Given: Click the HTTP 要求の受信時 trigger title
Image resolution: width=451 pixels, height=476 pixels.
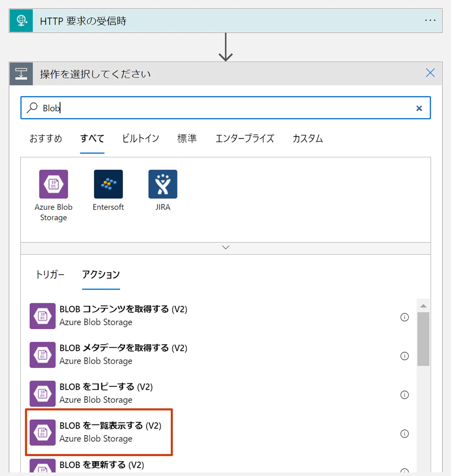Looking at the screenshot, I should 83,21.
